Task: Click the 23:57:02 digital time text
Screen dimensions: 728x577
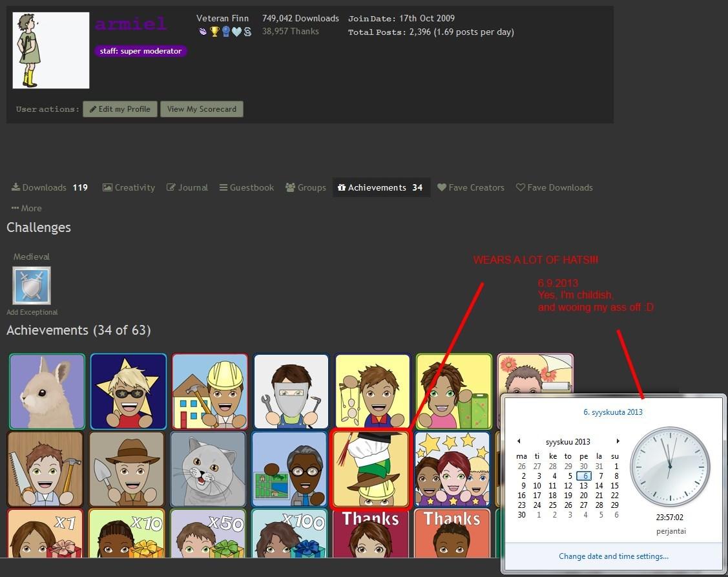Action: [x=669, y=517]
